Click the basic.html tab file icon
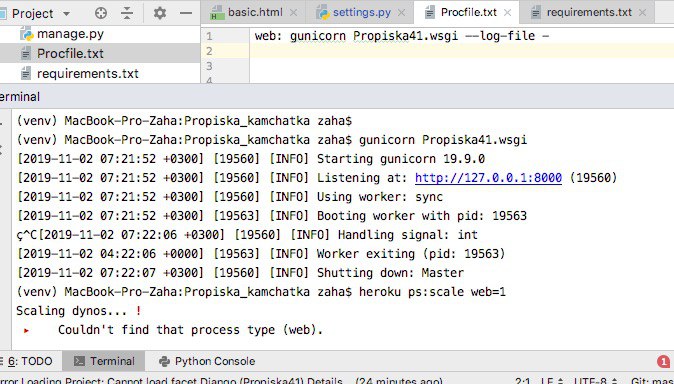Screen dimensions: 674x384 [216, 13]
